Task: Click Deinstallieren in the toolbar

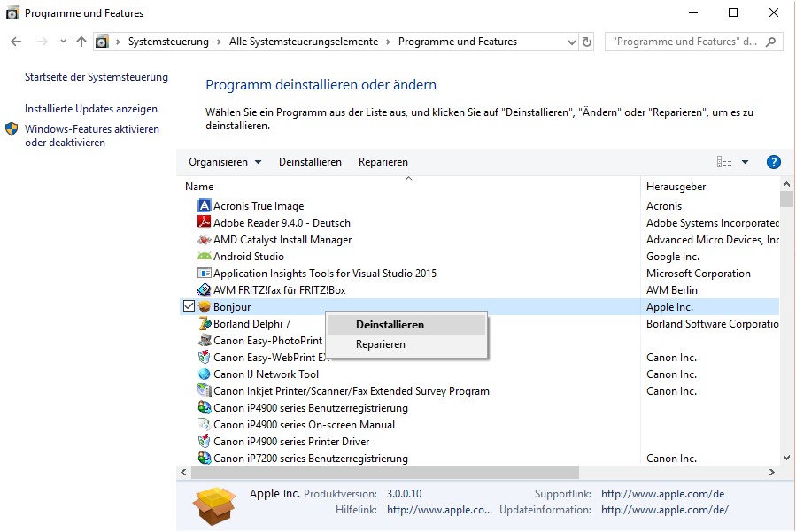Action: (310, 162)
